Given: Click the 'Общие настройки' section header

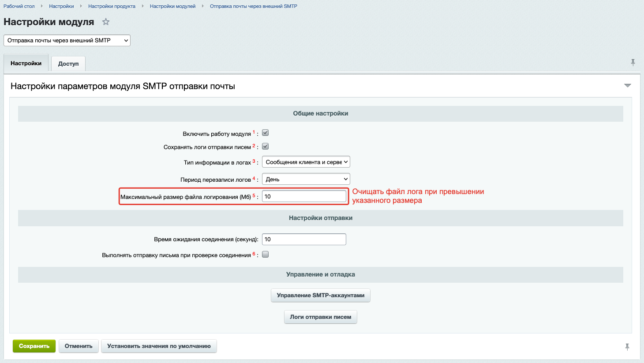Looking at the screenshot, I should (321, 113).
